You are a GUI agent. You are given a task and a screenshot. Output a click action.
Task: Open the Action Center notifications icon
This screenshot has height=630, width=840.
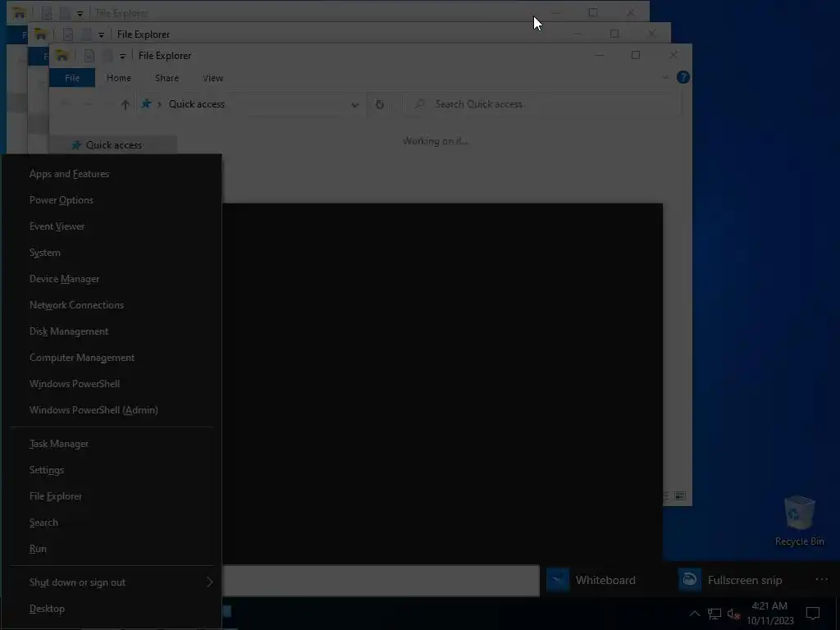[813, 614]
